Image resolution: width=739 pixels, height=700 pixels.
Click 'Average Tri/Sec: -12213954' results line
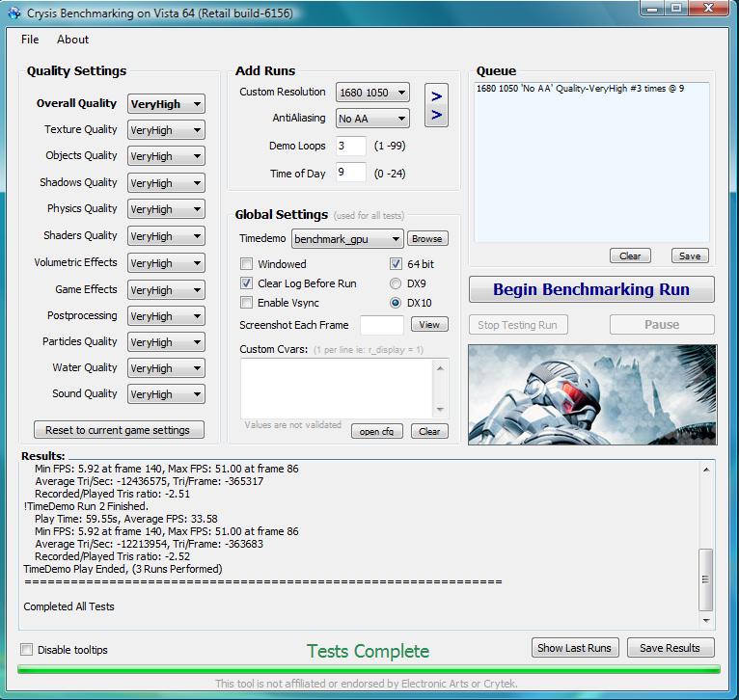[x=149, y=544]
